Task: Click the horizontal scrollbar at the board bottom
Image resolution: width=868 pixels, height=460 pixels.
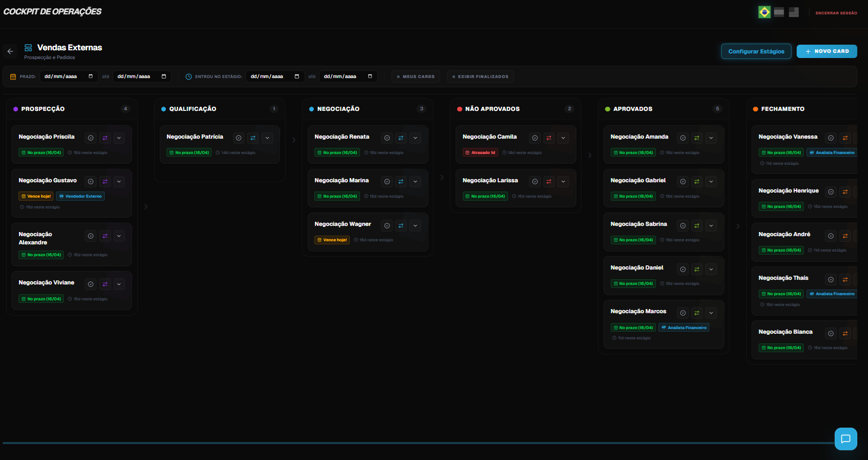Action: [418, 443]
